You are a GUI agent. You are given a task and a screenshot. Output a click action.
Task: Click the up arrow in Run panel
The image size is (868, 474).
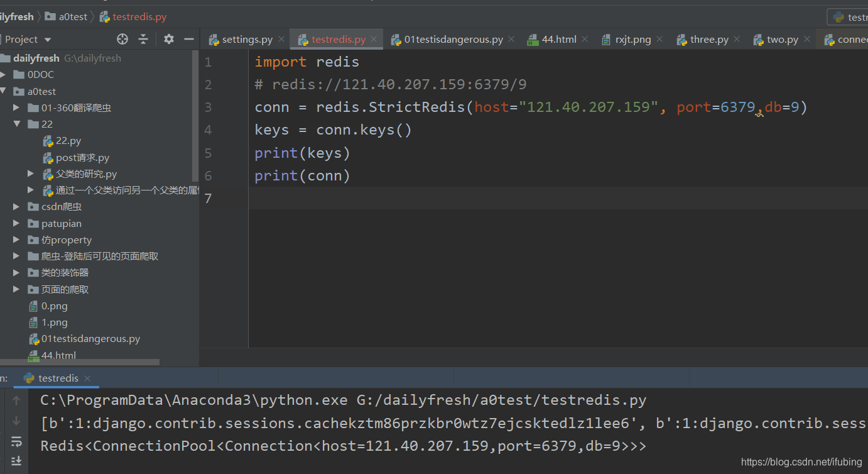point(16,400)
